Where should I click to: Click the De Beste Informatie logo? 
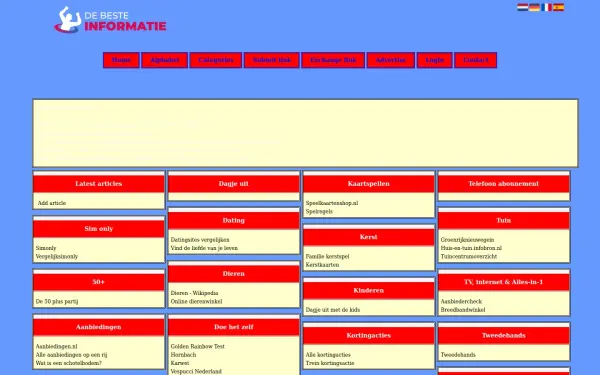click(110, 20)
